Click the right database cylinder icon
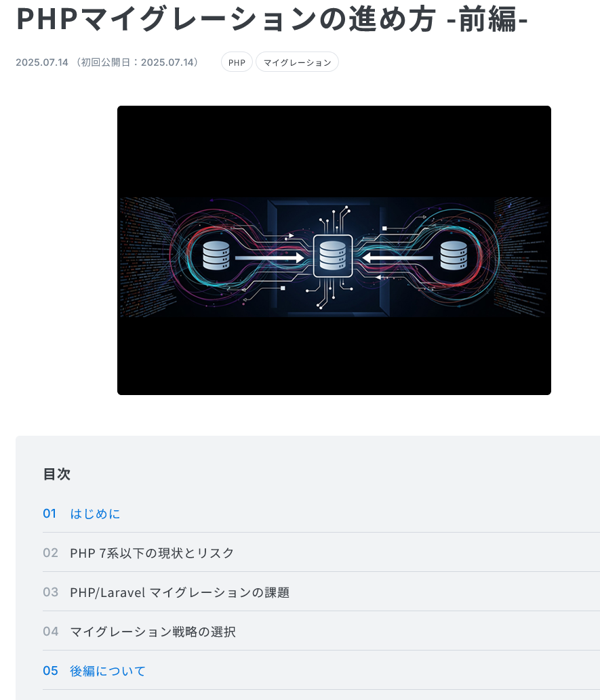600x700 pixels. click(454, 255)
